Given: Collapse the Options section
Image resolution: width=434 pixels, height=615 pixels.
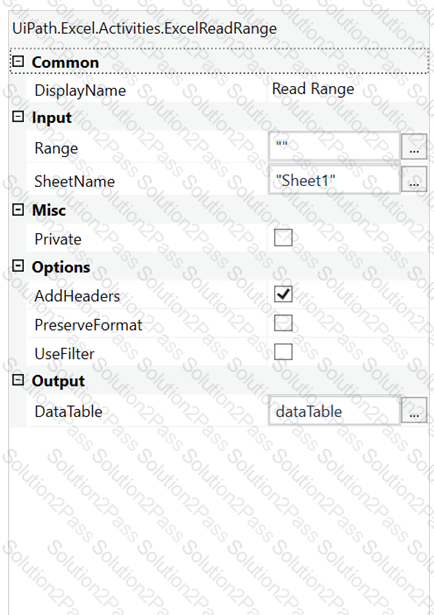Looking at the screenshot, I should tap(18, 266).
